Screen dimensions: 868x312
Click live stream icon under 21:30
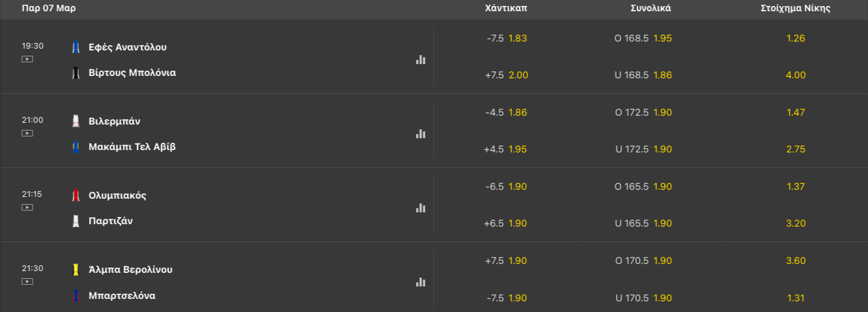click(27, 282)
